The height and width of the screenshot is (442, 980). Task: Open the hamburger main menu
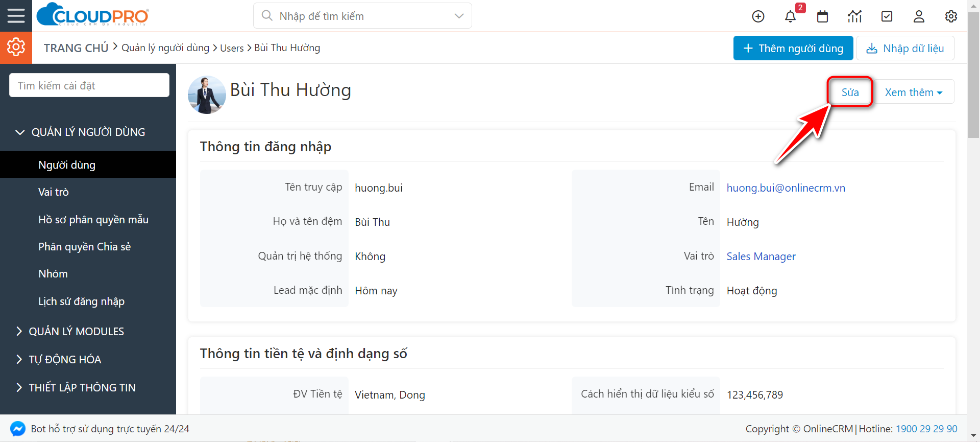coord(16,16)
